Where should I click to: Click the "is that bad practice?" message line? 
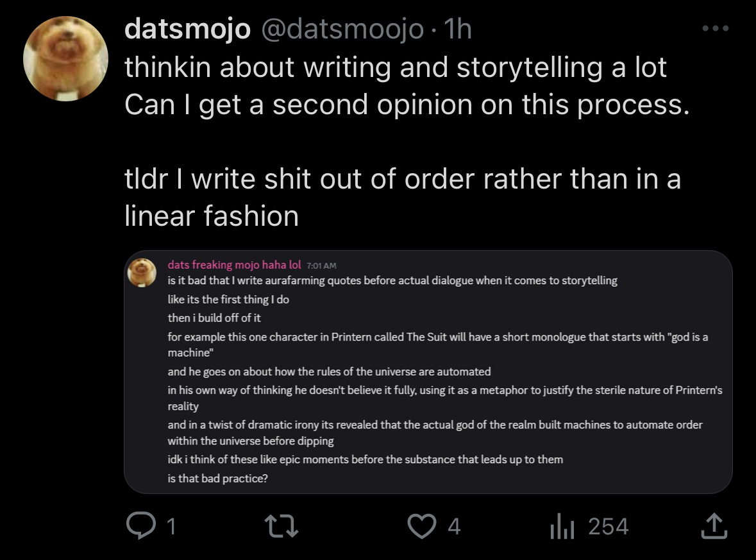[217, 478]
